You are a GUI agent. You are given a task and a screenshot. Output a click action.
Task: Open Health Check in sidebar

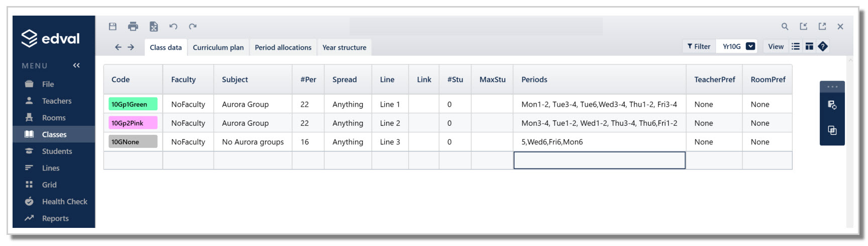(64, 202)
